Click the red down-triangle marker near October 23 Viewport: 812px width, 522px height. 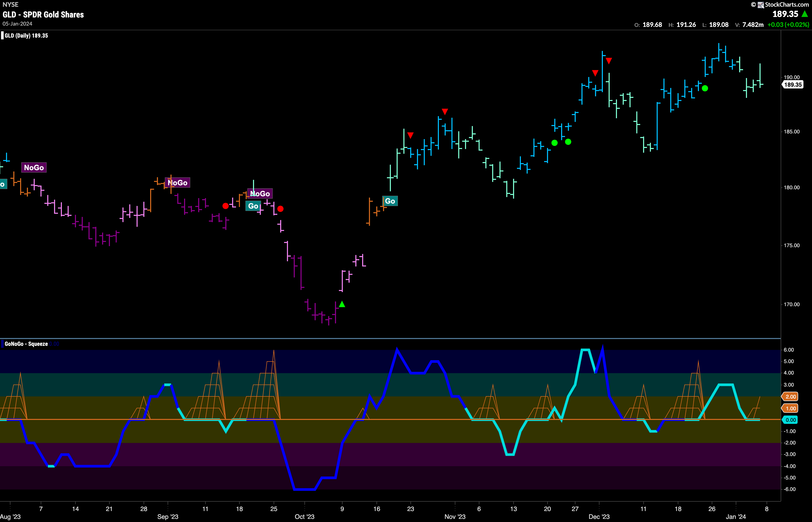(x=411, y=135)
